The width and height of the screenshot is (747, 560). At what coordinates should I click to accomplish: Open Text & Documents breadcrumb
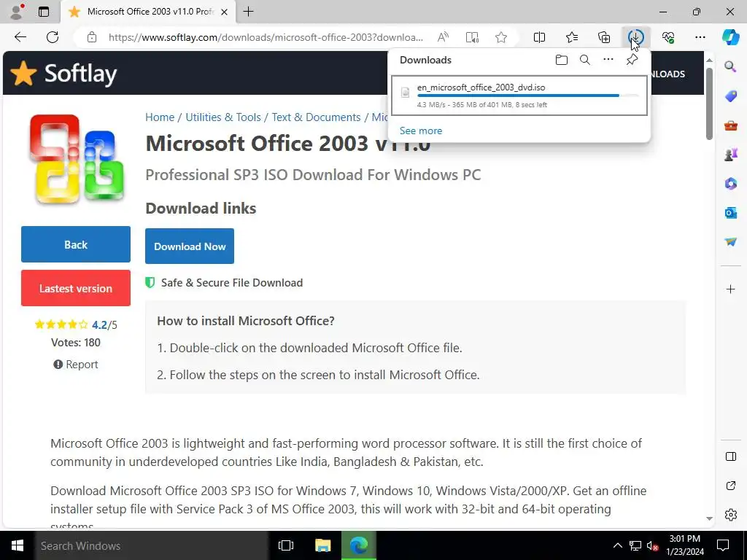[316, 117]
